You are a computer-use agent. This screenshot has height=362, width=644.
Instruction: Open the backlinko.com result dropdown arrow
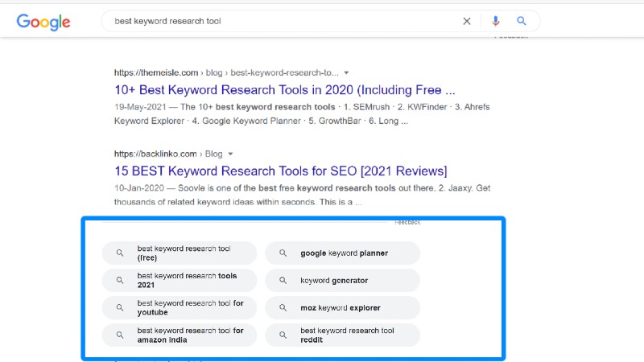[230, 154]
